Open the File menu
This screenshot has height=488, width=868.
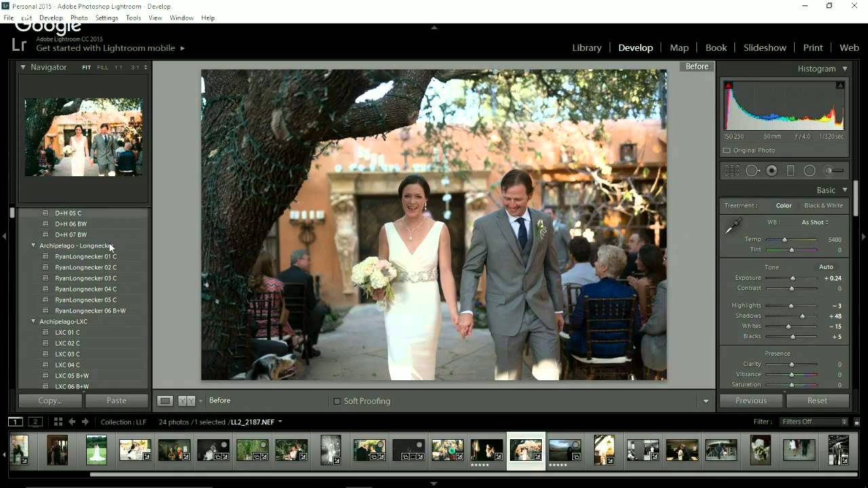coord(8,18)
